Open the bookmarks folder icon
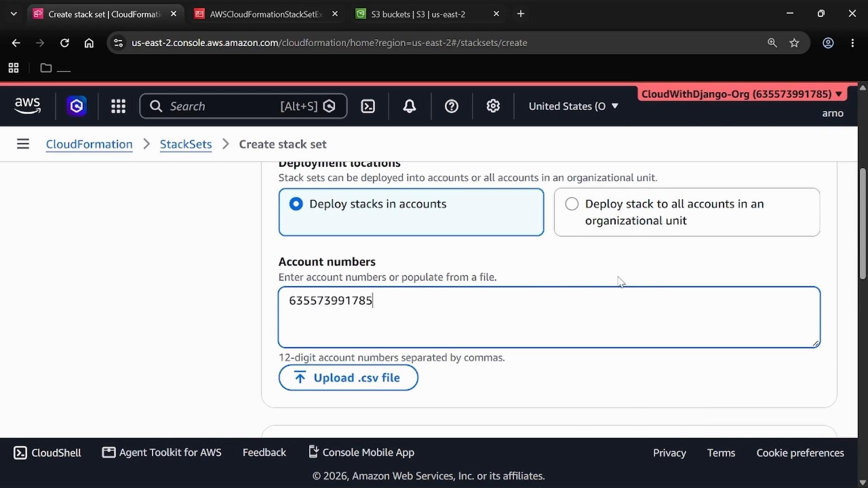The height and width of the screenshot is (488, 868). coord(46,68)
